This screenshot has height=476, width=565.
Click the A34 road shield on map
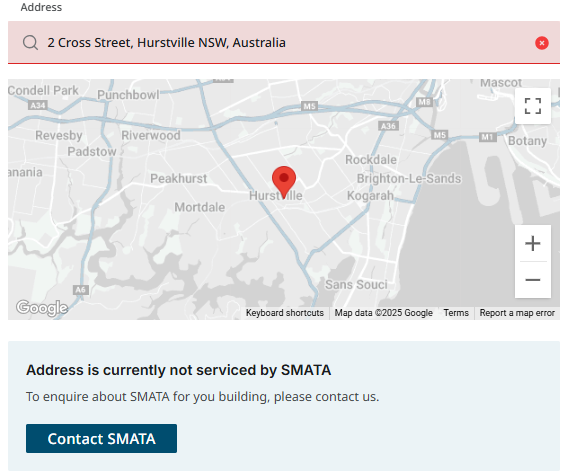38,105
